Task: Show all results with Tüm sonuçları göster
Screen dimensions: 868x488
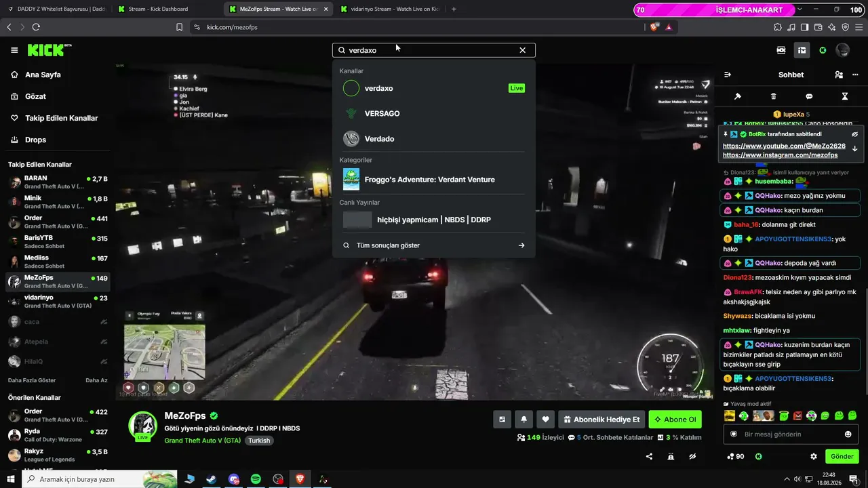Action: (x=434, y=245)
